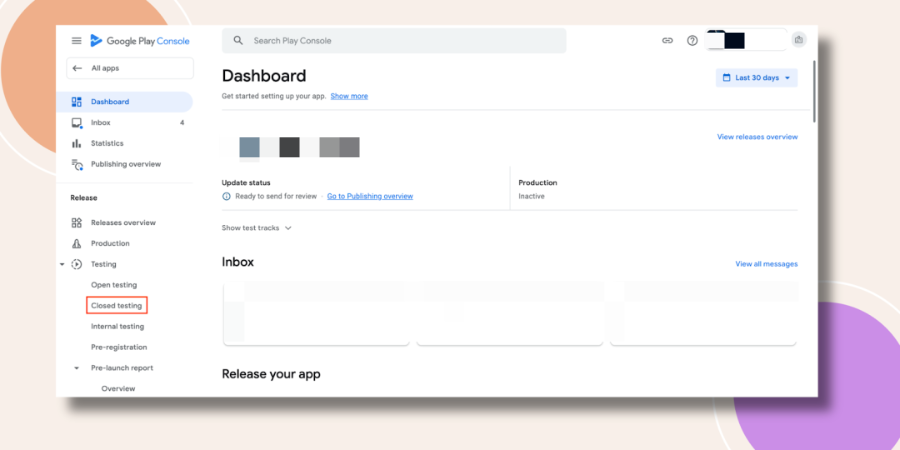Viewport: 900px width, 450px height.
Task: Open Publishing overview sidebar icon
Action: (77, 164)
